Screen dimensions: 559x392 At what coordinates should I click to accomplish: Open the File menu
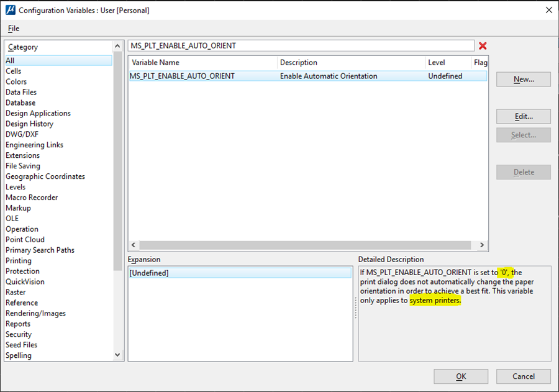(x=14, y=29)
